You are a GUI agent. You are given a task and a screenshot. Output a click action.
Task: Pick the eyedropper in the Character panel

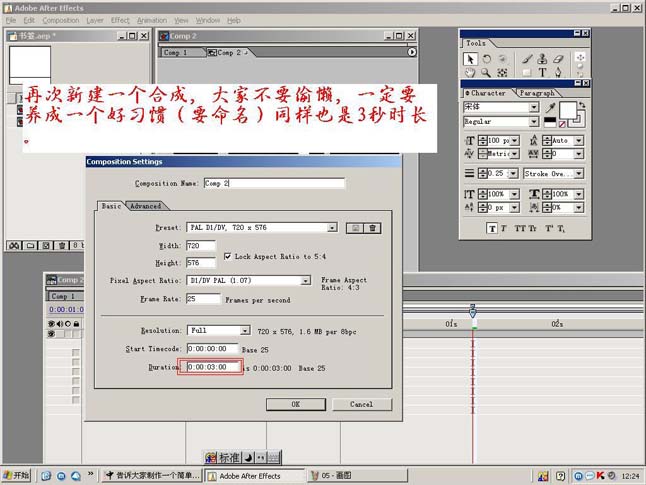[x=550, y=108]
